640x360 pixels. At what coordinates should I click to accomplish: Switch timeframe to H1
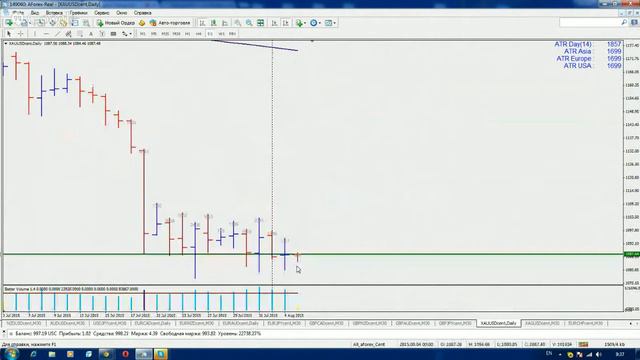187,34
